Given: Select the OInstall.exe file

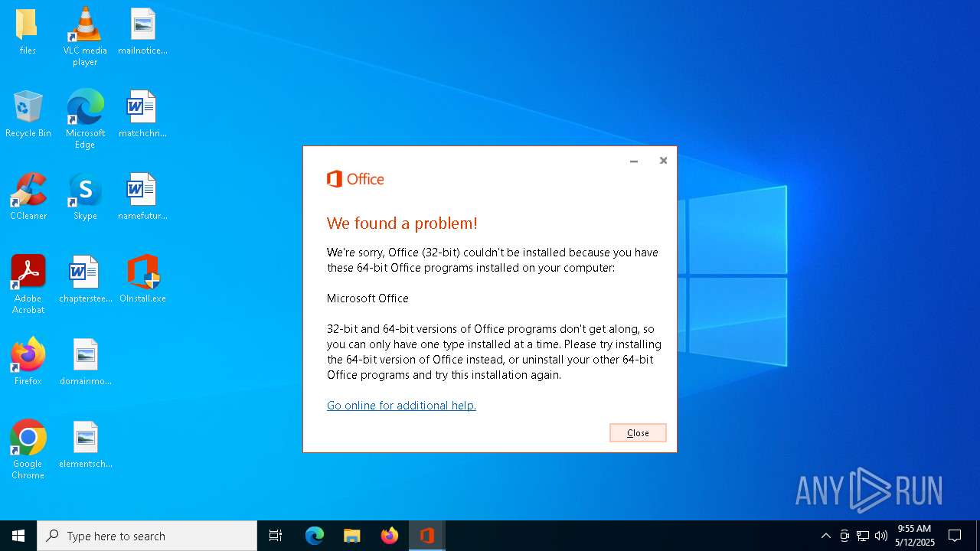Looking at the screenshot, I should click(142, 280).
